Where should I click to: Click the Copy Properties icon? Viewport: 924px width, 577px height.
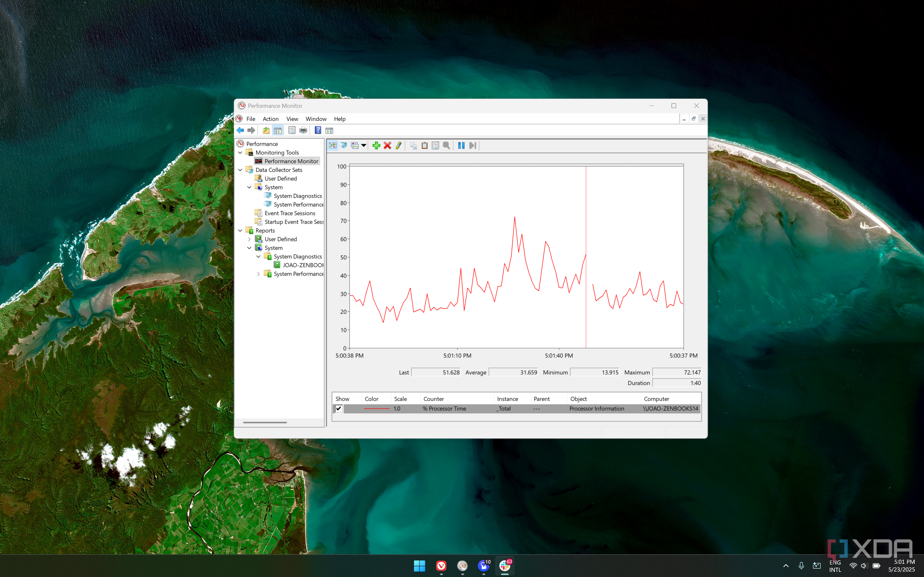(413, 145)
